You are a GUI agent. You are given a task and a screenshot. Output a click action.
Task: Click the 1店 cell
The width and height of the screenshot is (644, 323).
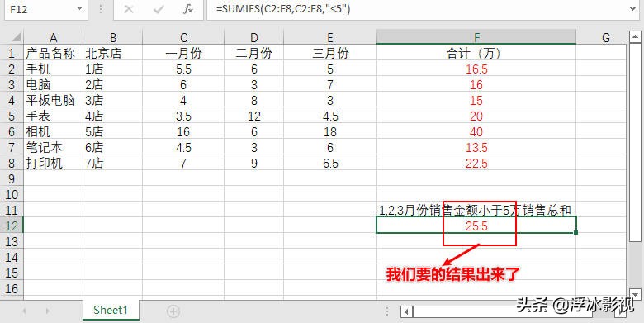(x=113, y=69)
